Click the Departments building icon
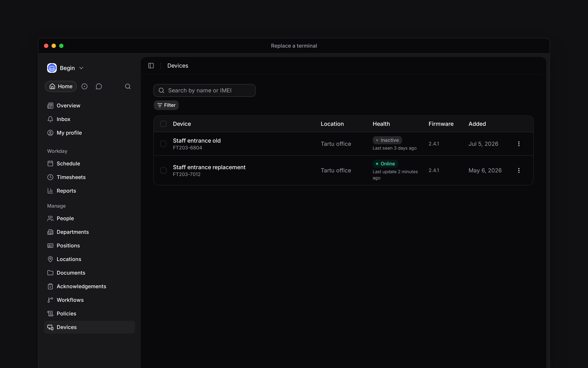Image resolution: width=588 pixels, height=368 pixels. tap(50, 232)
